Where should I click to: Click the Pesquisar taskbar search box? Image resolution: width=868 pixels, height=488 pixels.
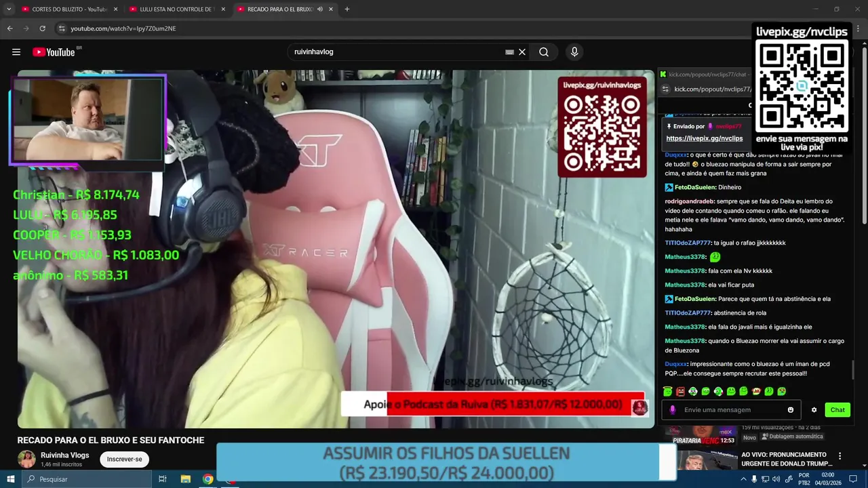pos(86,479)
